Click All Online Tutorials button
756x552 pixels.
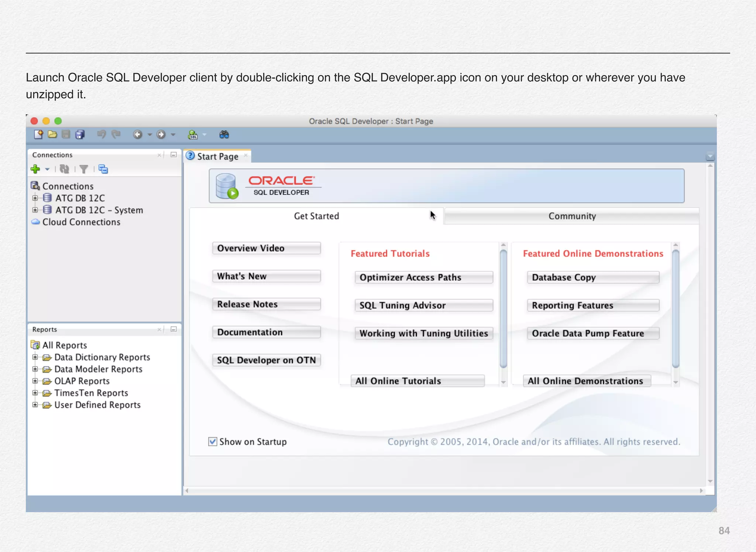coord(417,381)
